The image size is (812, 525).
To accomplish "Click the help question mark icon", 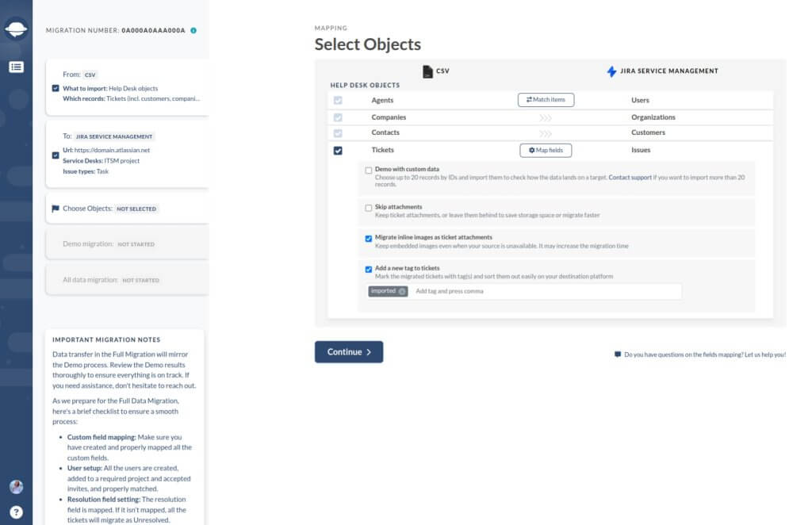I will (x=16, y=512).
